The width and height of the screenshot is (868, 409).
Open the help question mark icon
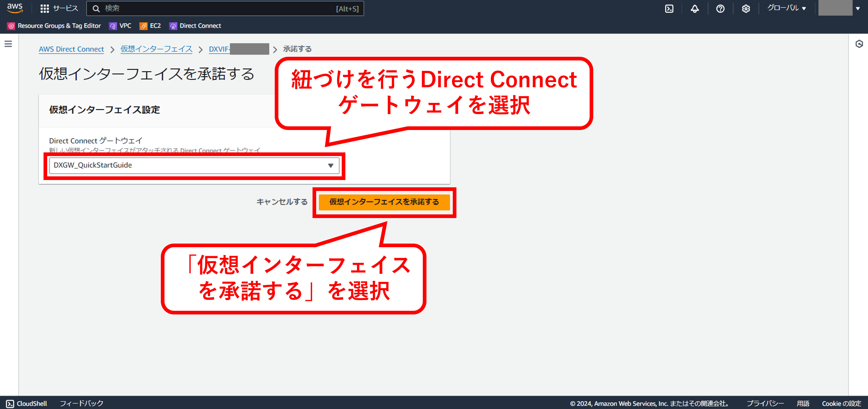point(720,8)
